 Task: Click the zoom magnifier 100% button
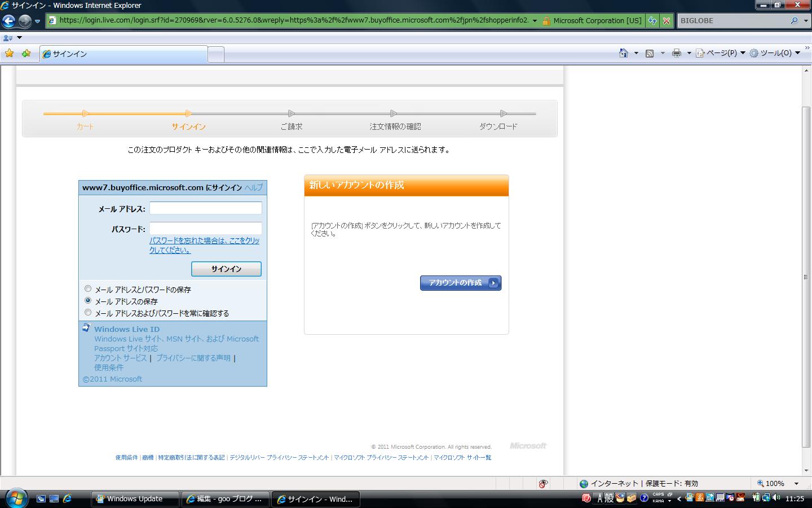(771, 484)
